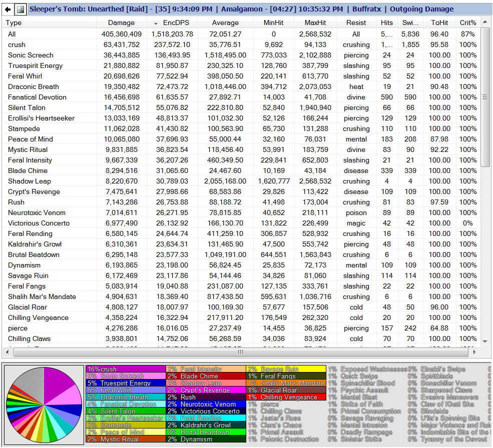Click the vertical scrollbar thumb
Screen dimensions: 493x448
485,97
